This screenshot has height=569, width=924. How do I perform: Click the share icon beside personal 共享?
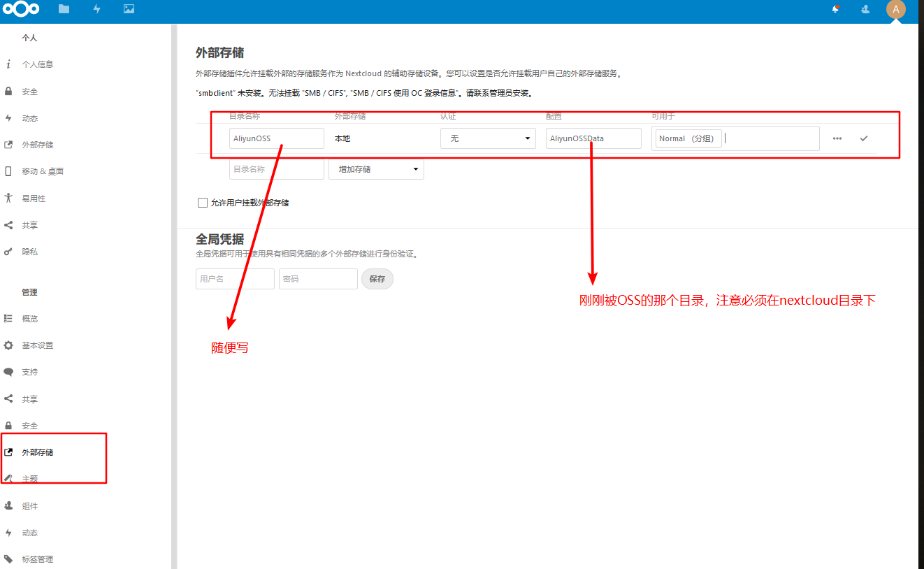(x=8, y=225)
